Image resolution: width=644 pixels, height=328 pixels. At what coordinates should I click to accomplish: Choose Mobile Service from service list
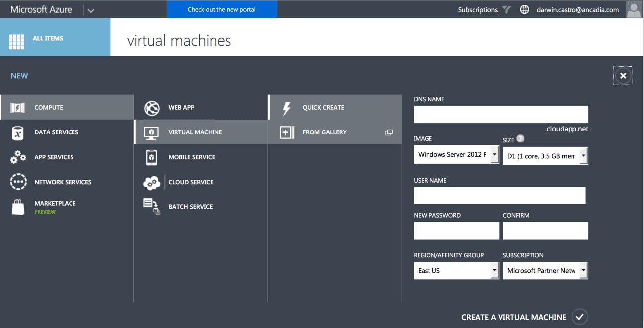[x=201, y=157]
